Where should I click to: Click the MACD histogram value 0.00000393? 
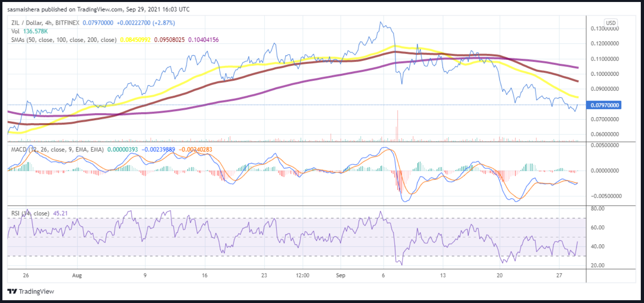tap(122, 150)
